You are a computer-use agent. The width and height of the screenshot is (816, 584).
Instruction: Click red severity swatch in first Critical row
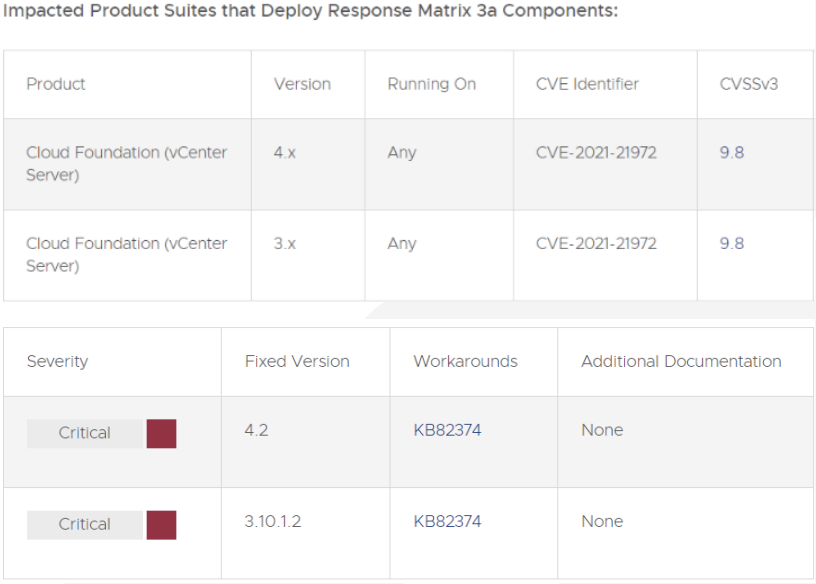(x=161, y=433)
